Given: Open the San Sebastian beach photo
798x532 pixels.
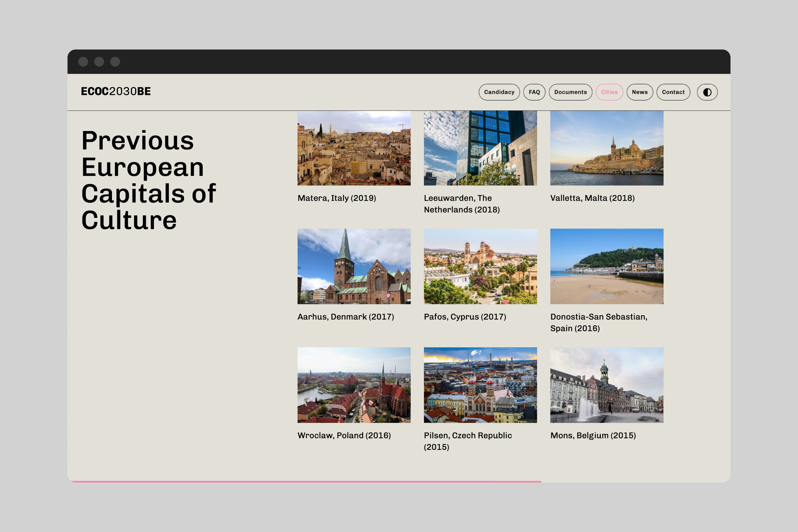Looking at the screenshot, I should pos(607,266).
